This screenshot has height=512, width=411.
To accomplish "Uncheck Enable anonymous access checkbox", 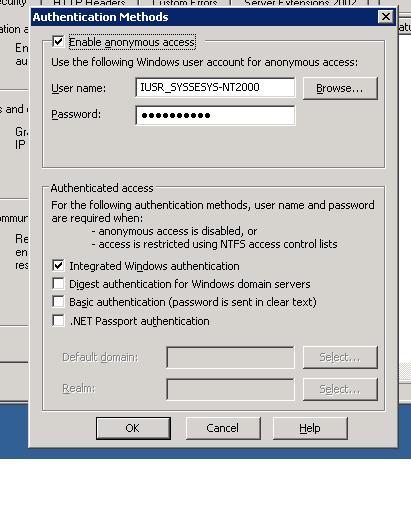I will pyautogui.click(x=58, y=42).
